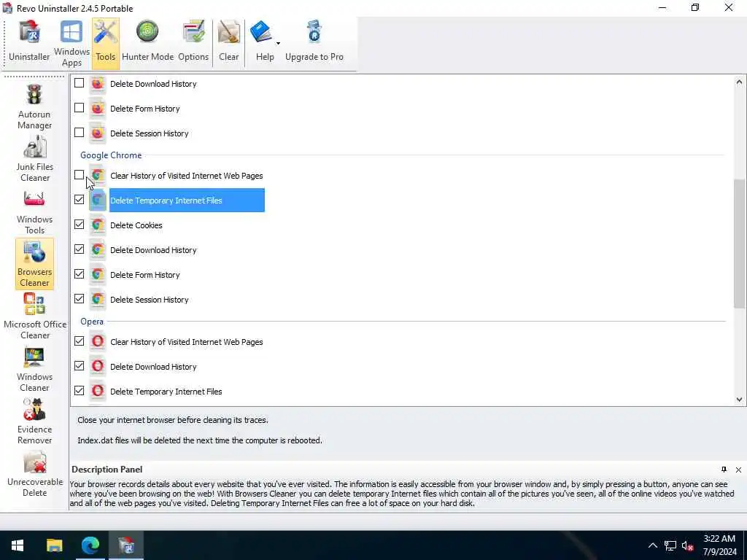Check Firefox Delete Form History checkbox
This screenshot has width=747, height=560.
click(x=79, y=108)
